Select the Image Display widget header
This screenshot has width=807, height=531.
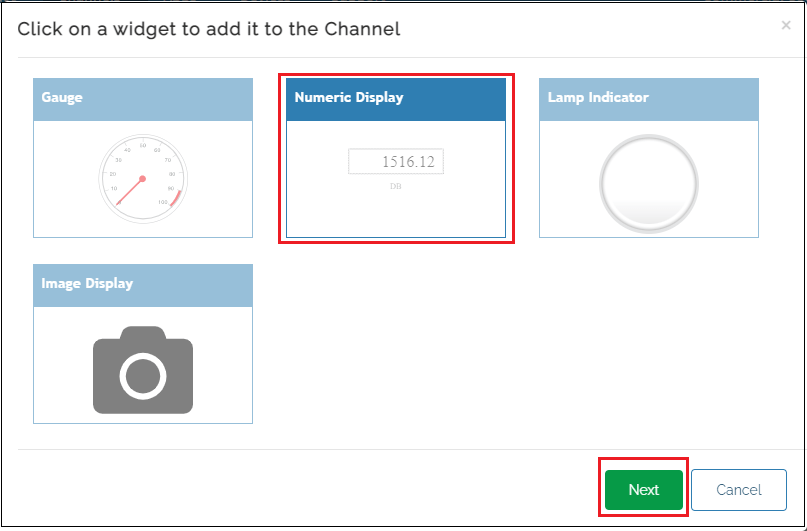coord(143,284)
